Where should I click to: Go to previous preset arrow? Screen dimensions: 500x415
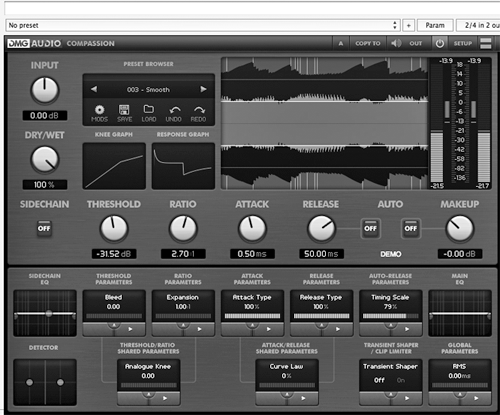click(94, 89)
